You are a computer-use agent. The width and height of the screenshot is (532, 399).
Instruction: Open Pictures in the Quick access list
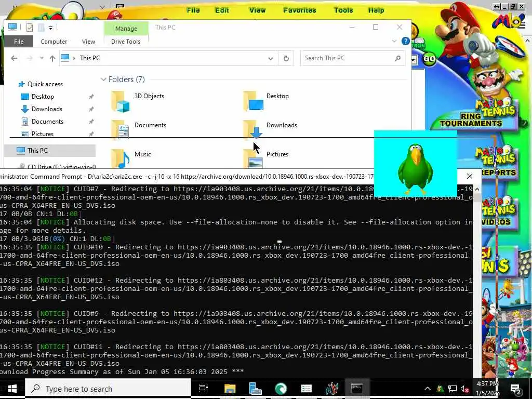coord(43,134)
